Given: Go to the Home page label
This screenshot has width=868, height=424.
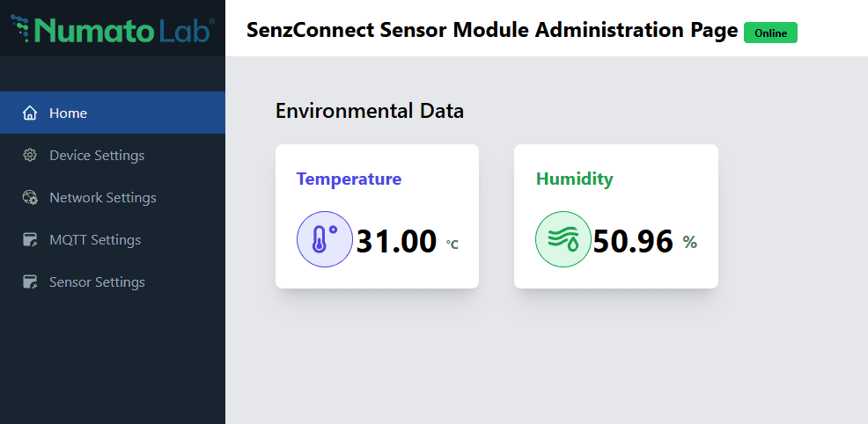Looking at the screenshot, I should pyautogui.click(x=68, y=113).
